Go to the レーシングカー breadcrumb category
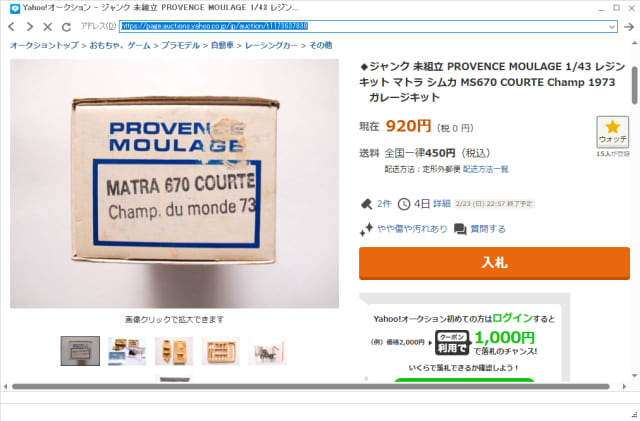The image size is (640, 421). point(271,45)
